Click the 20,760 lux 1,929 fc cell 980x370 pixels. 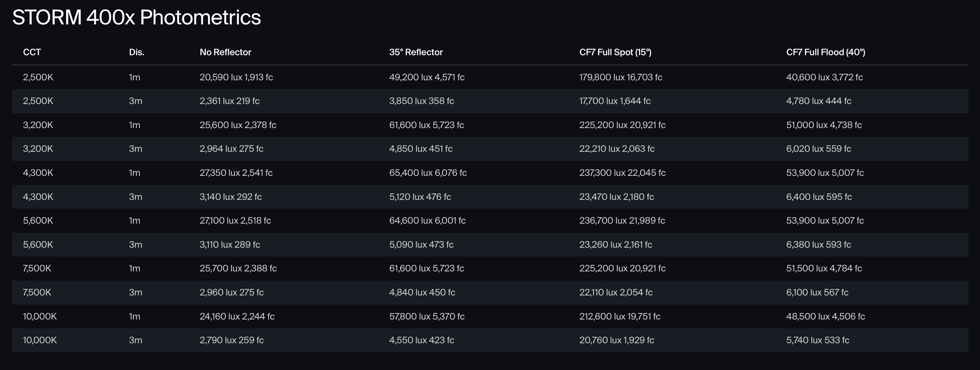(616, 340)
